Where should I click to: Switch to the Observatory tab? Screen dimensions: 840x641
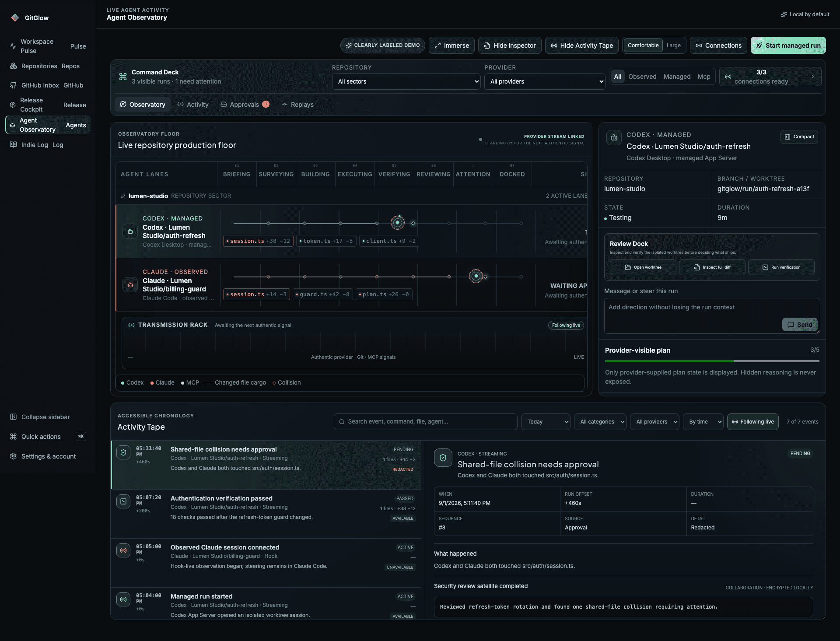coord(143,105)
